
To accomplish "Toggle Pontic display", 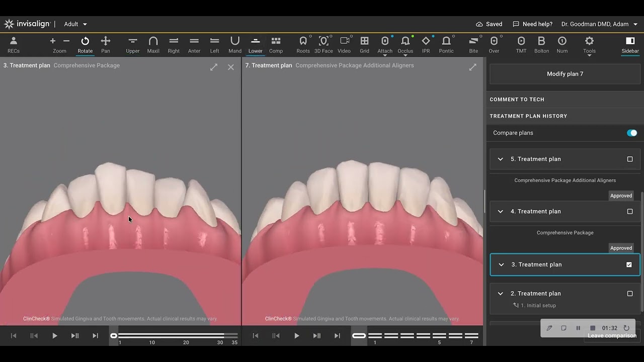I will click(x=446, y=45).
